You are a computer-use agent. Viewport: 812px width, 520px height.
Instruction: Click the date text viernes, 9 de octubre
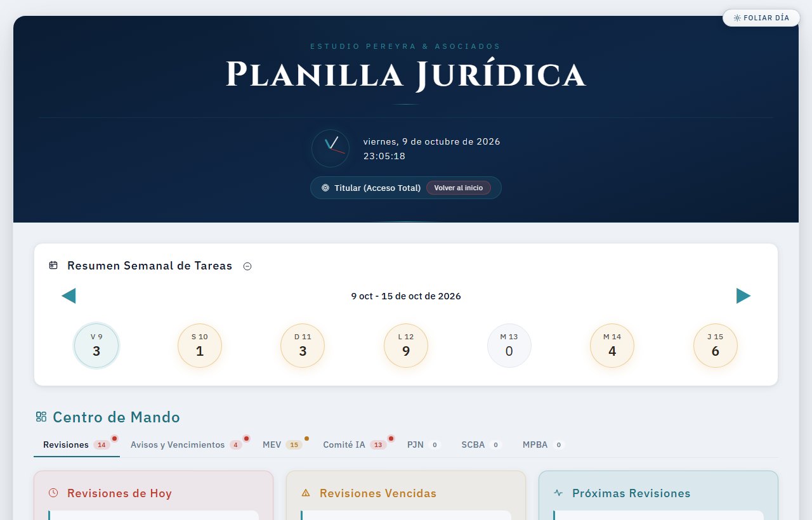431,141
